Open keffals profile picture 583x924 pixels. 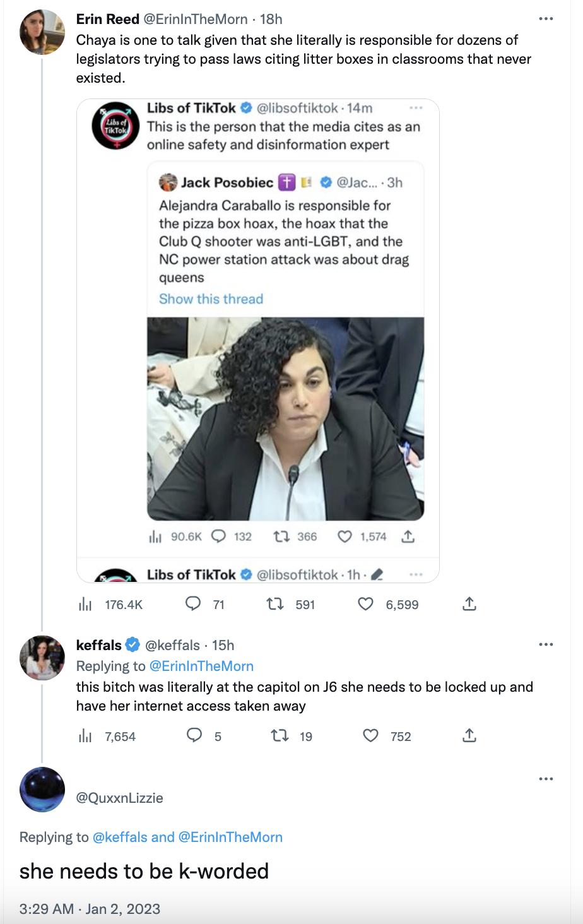click(x=42, y=658)
